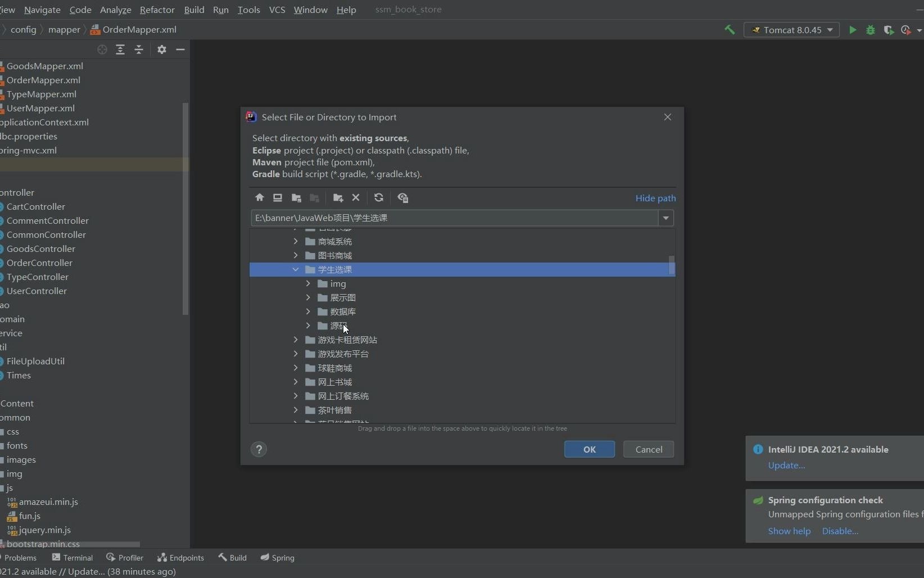Select 球鞋商城 folder in dialog

(335, 368)
